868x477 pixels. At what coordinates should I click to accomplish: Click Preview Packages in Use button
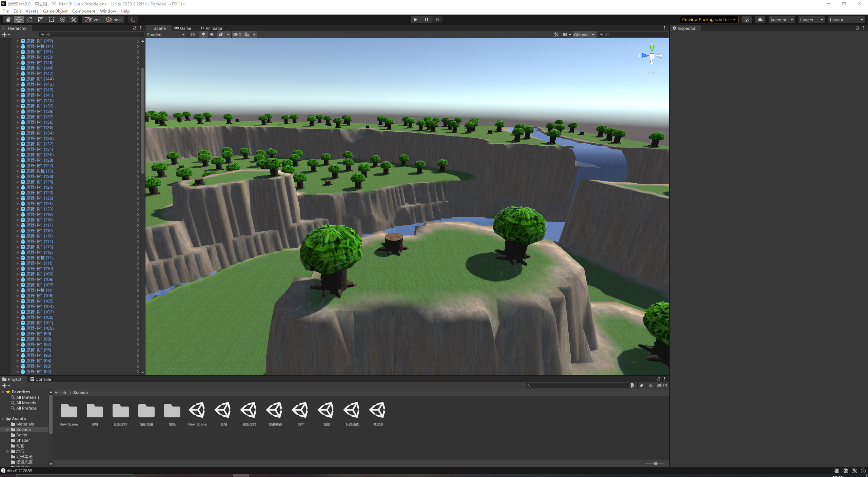[709, 20]
